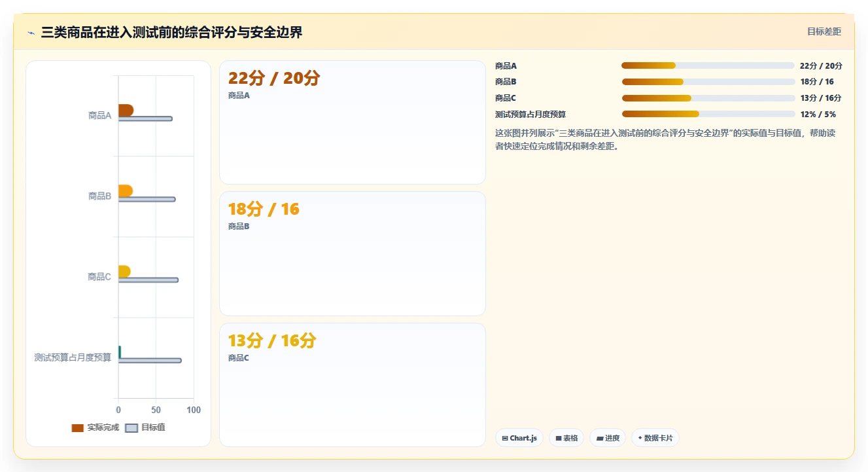Click the 18分 / 16 value in progress list
The height and width of the screenshot is (472, 868).
tap(817, 82)
